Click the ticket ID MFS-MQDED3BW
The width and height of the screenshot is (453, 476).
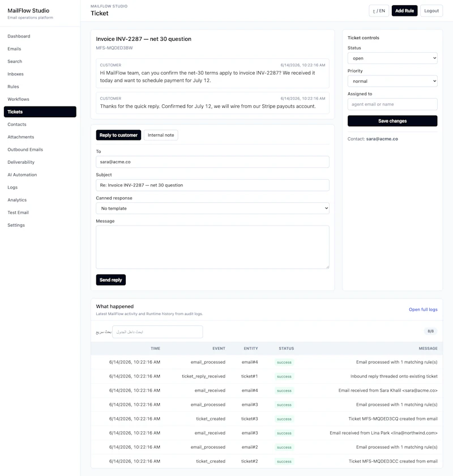114,48
